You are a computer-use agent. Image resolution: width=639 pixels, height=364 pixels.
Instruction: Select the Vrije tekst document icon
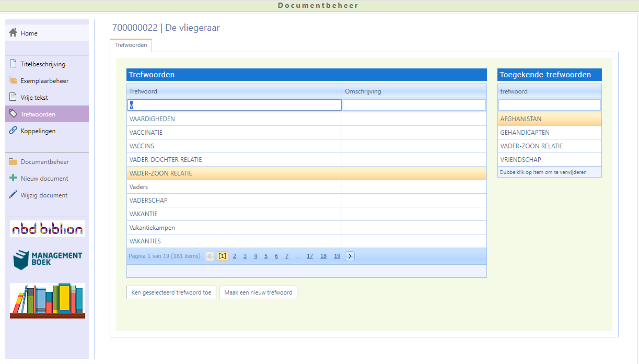click(x=14, y=98)
